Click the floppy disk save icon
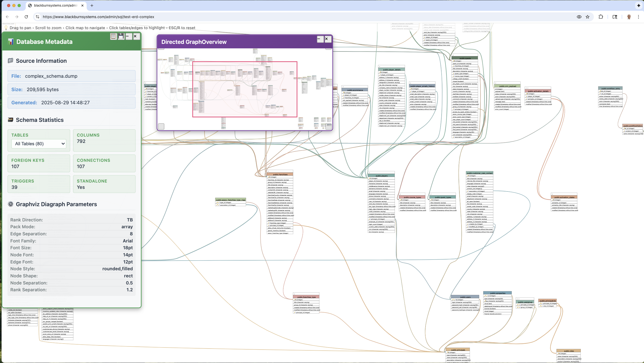644x363 pixels. click(121, 36)
